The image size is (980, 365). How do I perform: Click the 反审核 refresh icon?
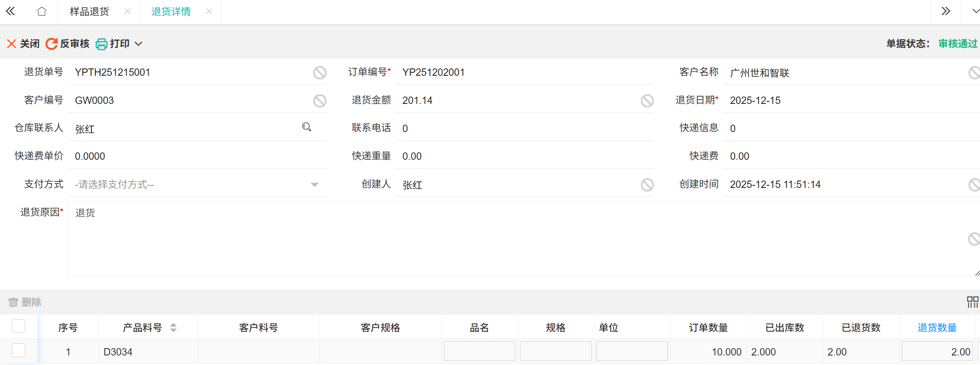(x=52, y=44)
